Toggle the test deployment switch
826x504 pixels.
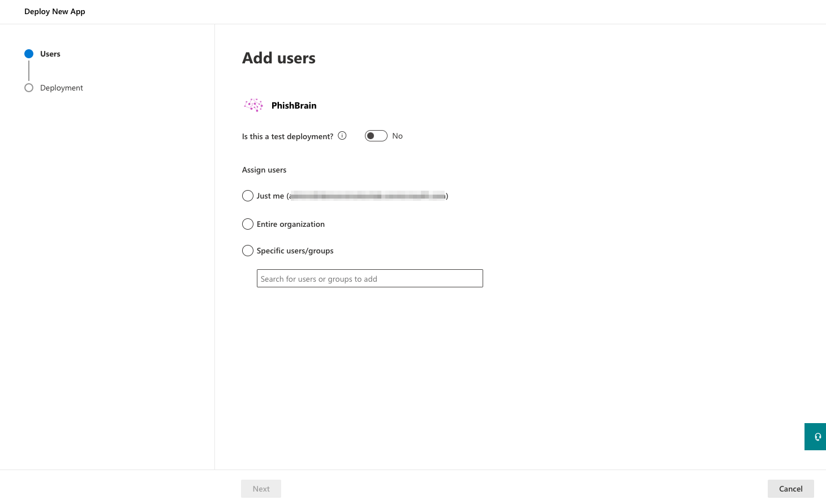[376, 136]
